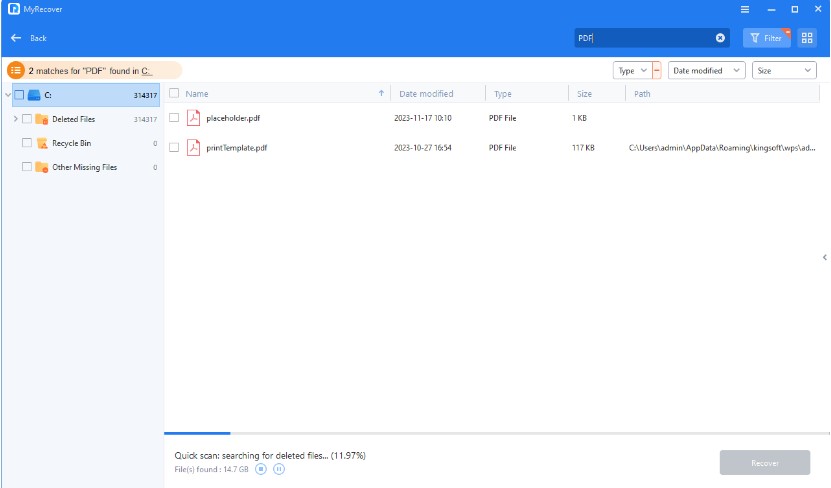
Task: Remove the Type filter with red minus
Action: (657, 70)
